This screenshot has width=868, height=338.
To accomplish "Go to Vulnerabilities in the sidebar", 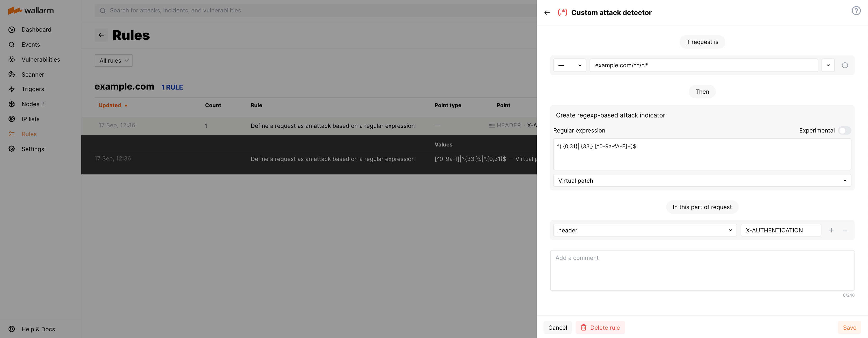I will coord(40,60).
